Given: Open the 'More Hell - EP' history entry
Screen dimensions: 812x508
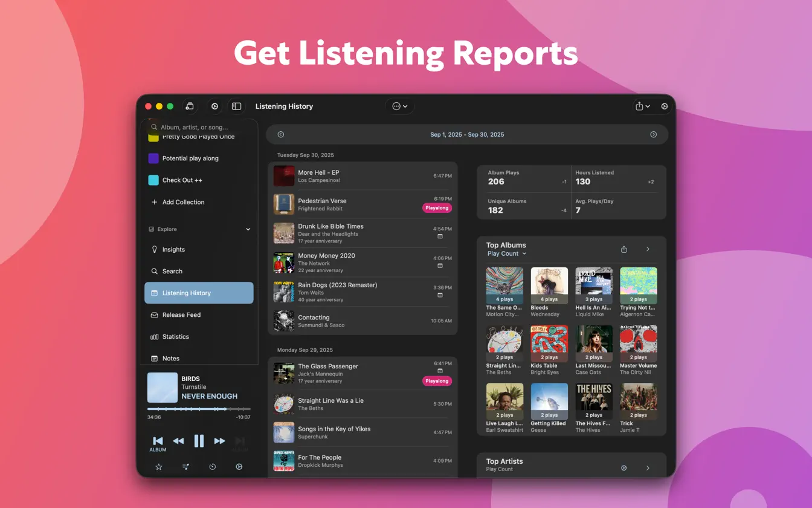Looking at the screenshot, I should (x=362, y=176).
